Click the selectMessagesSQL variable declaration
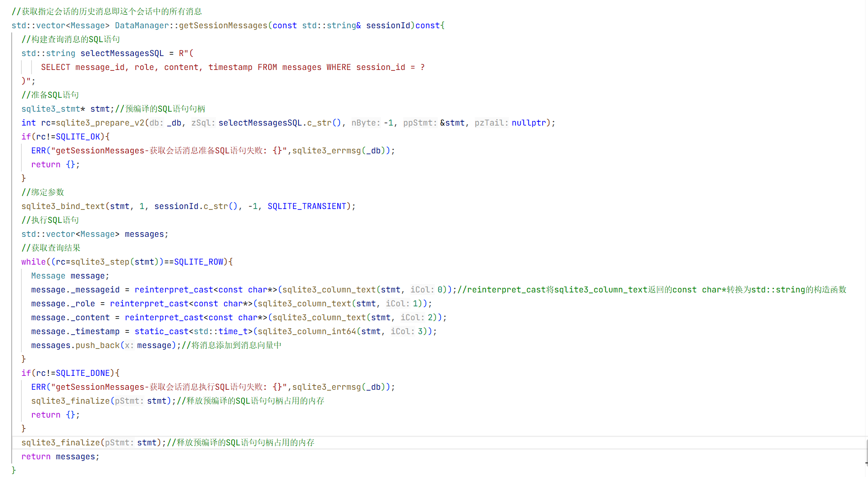 (122, 53)
